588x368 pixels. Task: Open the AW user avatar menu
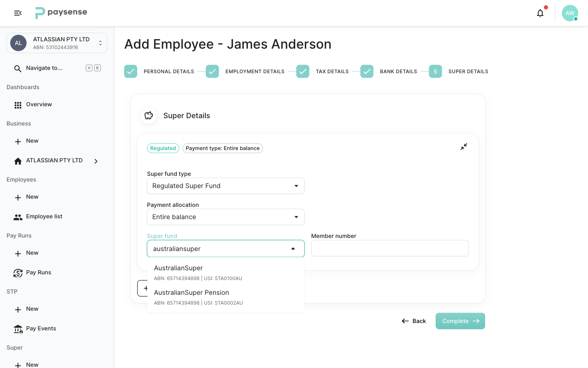point(570,13)
